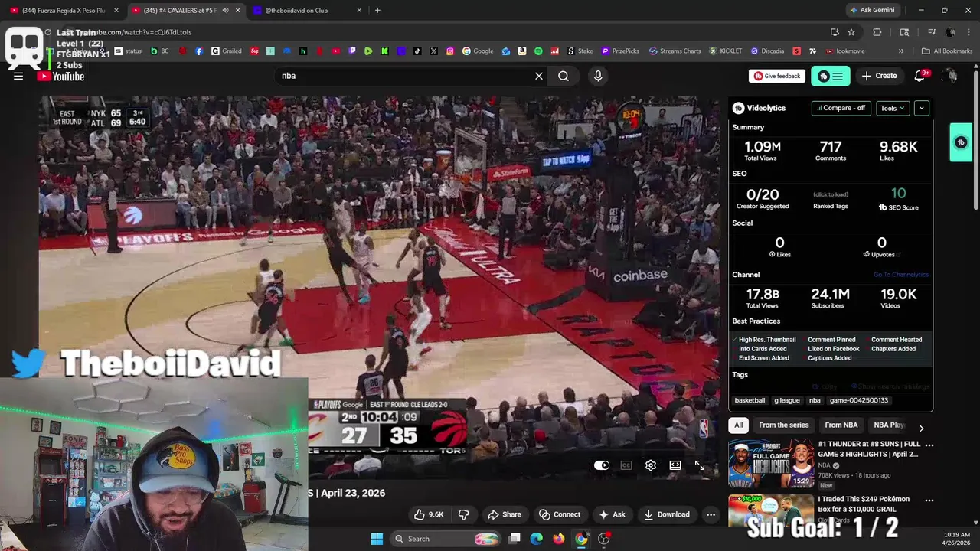The height and width of the screenshot is (551, 980).
Task: Start voice search with microphone
Action: [x=598, y=76]
